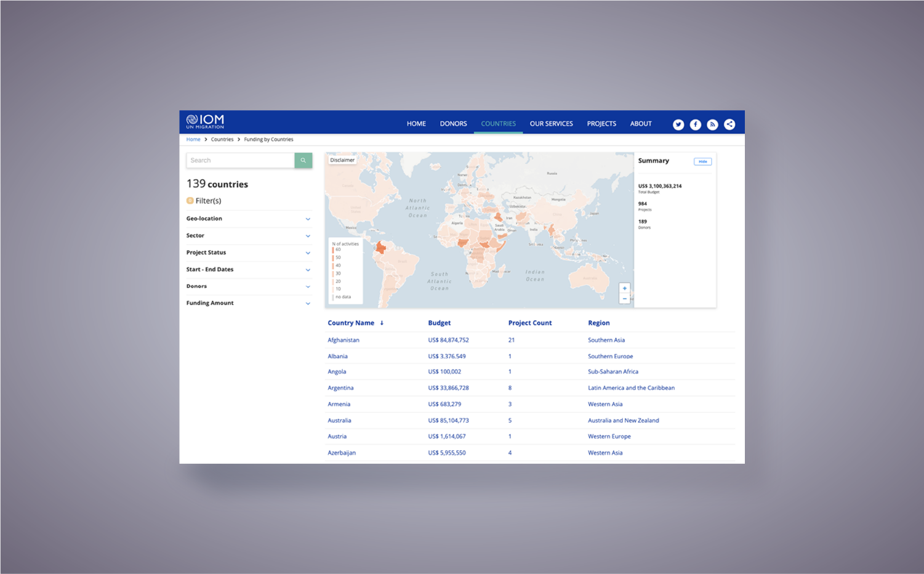Zoom in on the map
Viewport: 924px width, 574px height.
(x=625, y=288)
